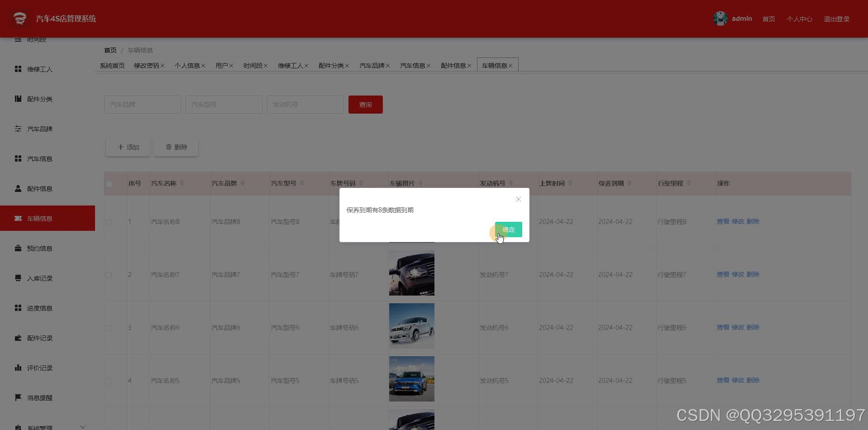Select the 维修工人 sidebar icon
Viewport: 868px width, 430px height.
point(18,69)
